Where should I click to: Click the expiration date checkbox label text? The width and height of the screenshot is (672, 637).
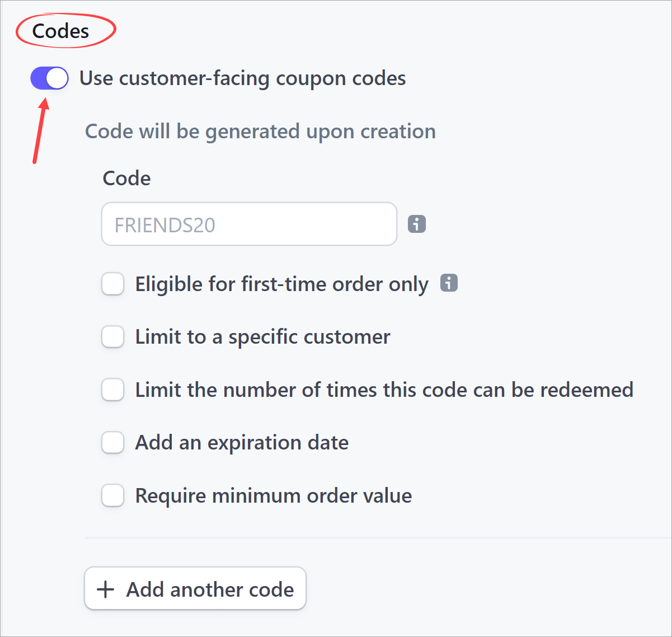[241, 442]
